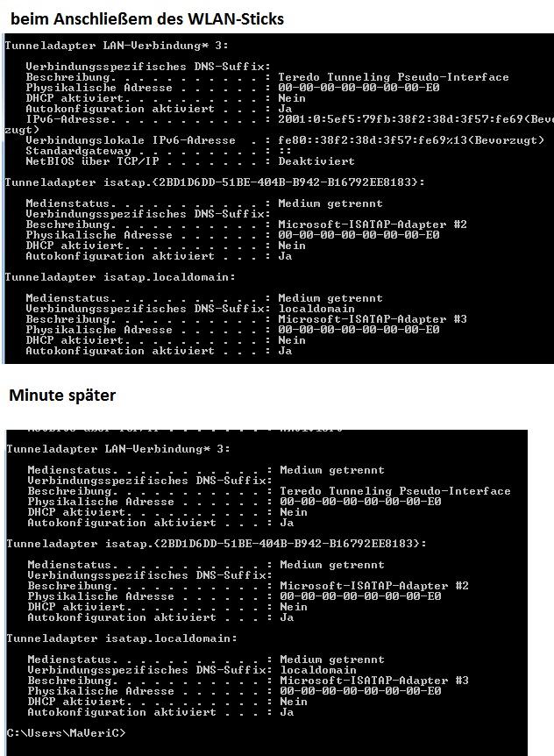Image resolution: width=554 pixels, height=756 pixels.
Task: Click 'Medium getrennt' under the bottom LAN-Verbindung* 3
Action: [x=332, y=470]
